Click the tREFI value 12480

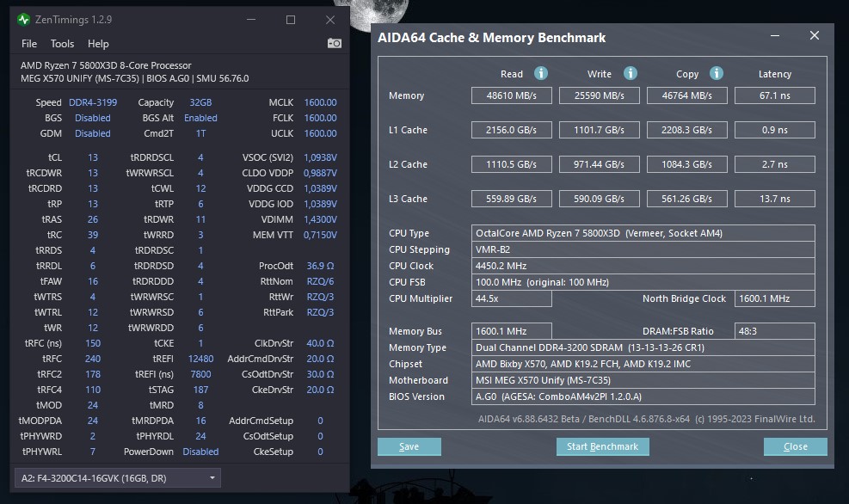(200, 359)
